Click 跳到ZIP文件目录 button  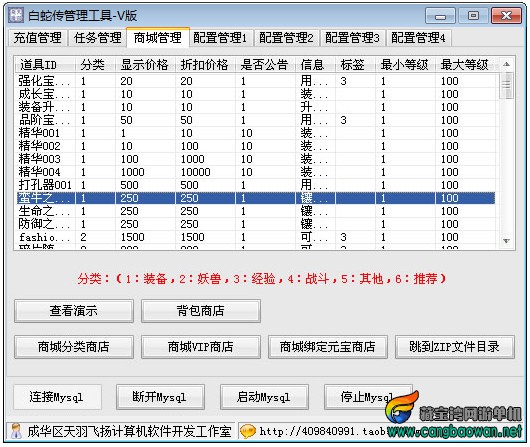point(455,347)
